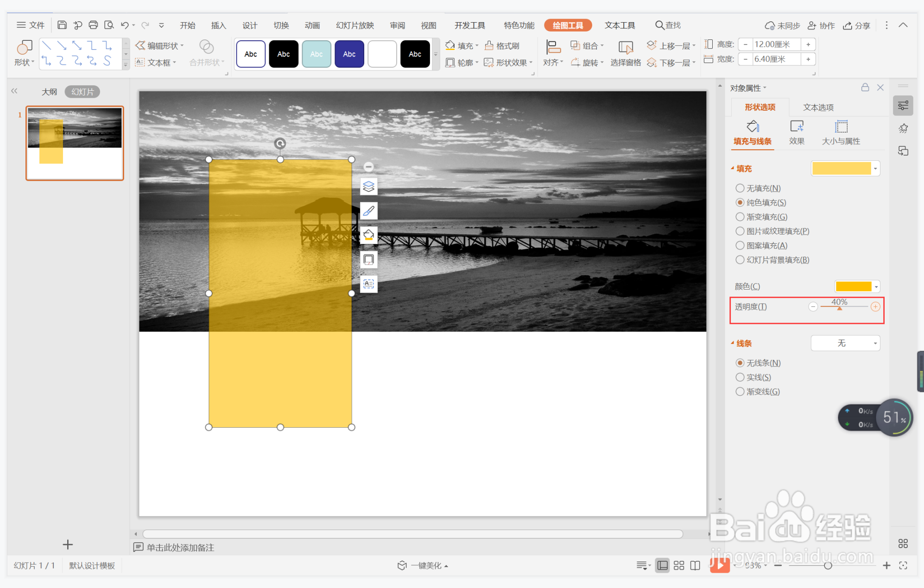The width and height of the screenshot is (924, 588).
Task: Select slide 1 thumbnail
Action: tap(75, 143)
